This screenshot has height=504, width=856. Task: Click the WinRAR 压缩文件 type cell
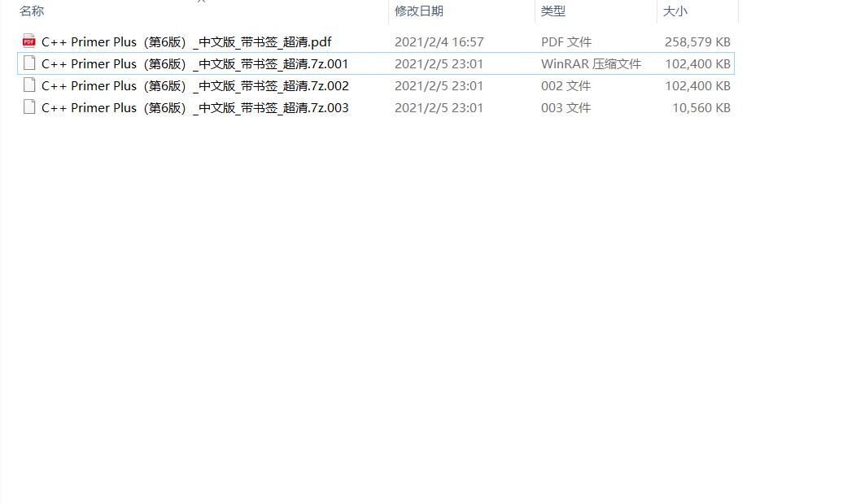coord(591,64)
